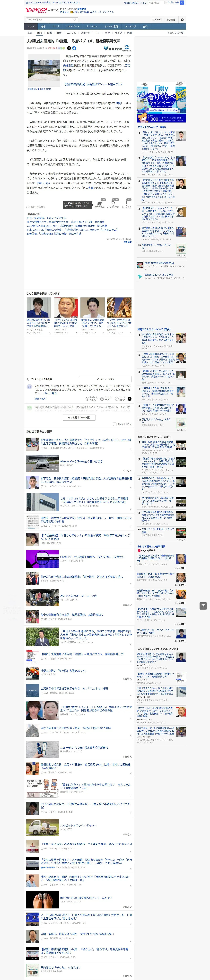This screenshot has width=210, height=980.
Task: Click the blue web search button at top
Action: pos(182,3)
